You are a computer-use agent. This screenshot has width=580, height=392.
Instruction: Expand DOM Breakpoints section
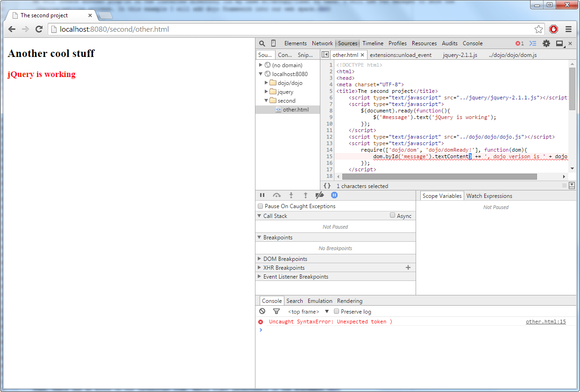click(259, 259)
